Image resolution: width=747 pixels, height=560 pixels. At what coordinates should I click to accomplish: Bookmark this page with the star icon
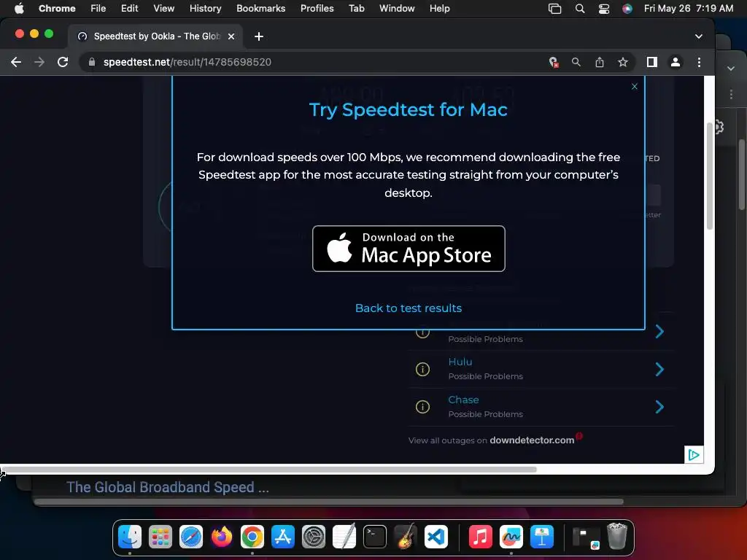(x=623, y=62)
